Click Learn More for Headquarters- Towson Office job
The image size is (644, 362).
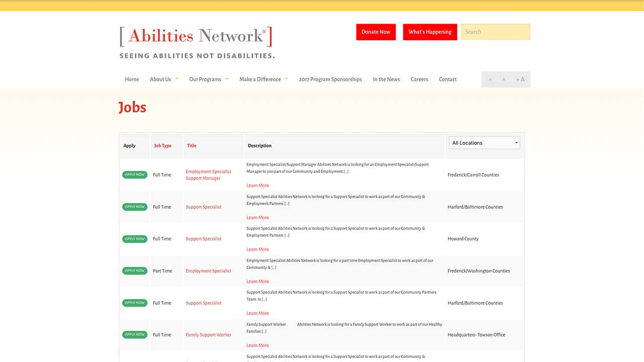258,345
